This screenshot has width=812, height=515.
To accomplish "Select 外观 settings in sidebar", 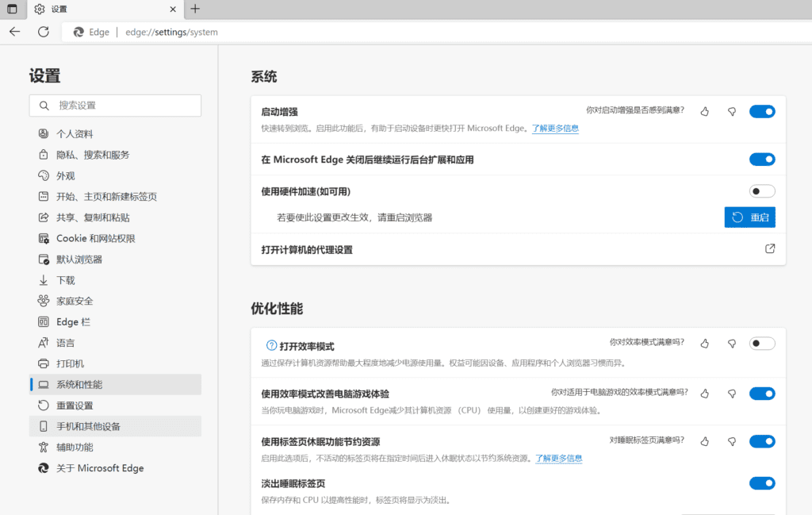I will point(66,175).
